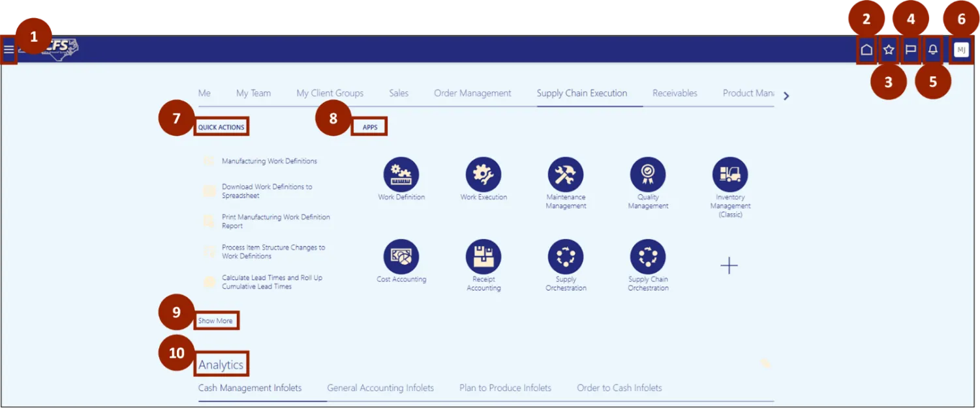
Task: Open the MJ user profile menu
Action: pyautogui.click(x=961, y=50)
